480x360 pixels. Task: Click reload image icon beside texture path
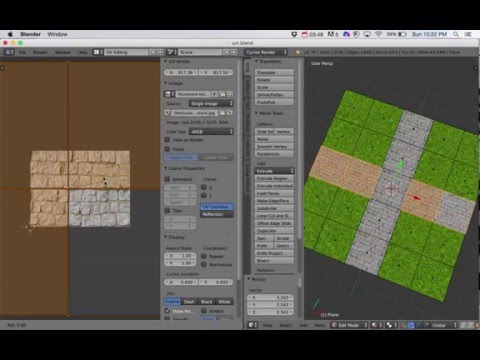230,113
